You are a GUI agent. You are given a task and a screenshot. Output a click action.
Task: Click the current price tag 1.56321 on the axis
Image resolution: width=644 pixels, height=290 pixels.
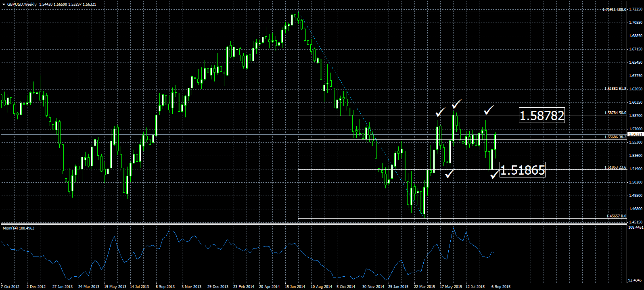635,134
